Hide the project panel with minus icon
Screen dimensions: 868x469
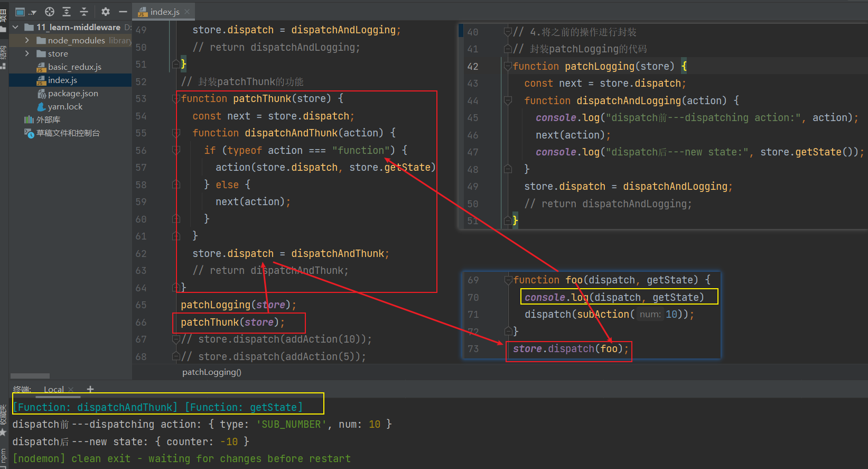123,12
